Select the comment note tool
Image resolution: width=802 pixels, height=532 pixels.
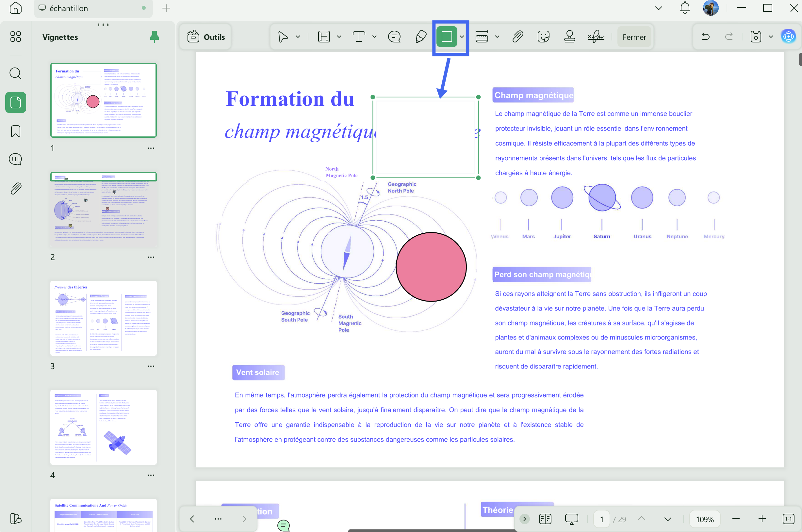point(394,37)
